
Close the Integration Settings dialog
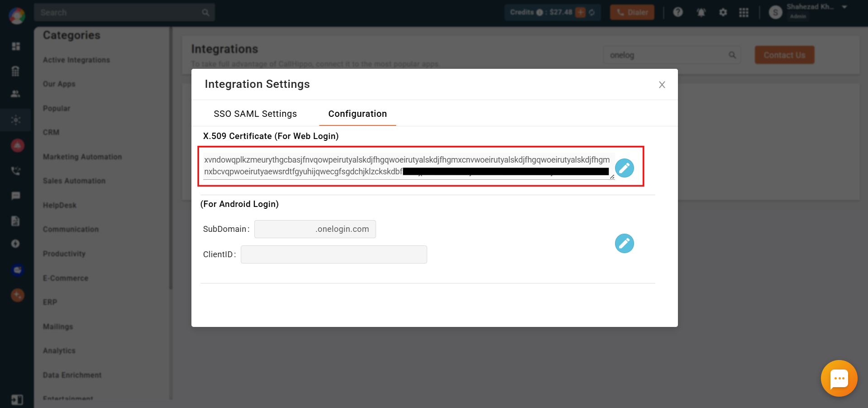[x=662, y=85]
